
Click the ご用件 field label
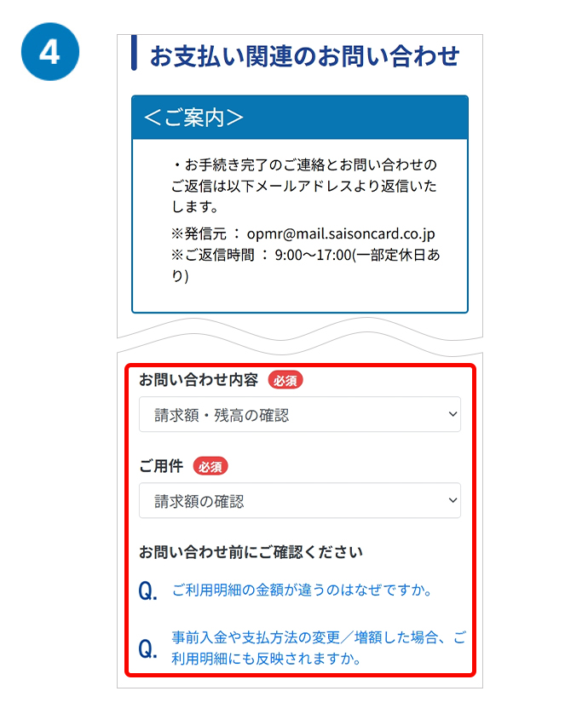161,465
